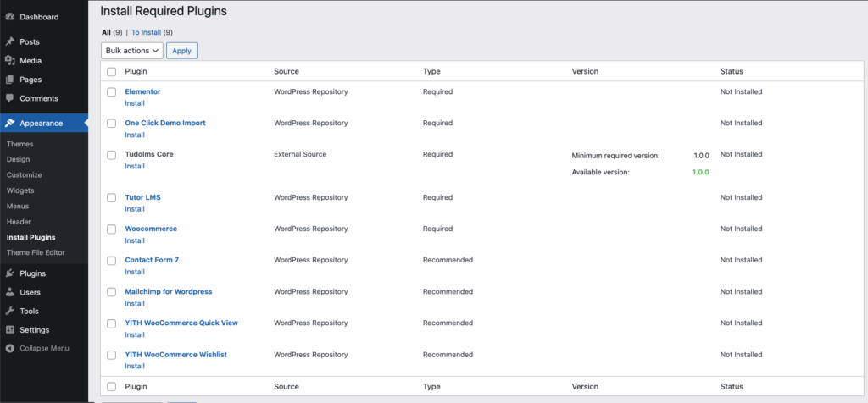Click the Dashboard gauge icon in sidebar
Viewport: 868px width, 403px height.
click(10, 17)
